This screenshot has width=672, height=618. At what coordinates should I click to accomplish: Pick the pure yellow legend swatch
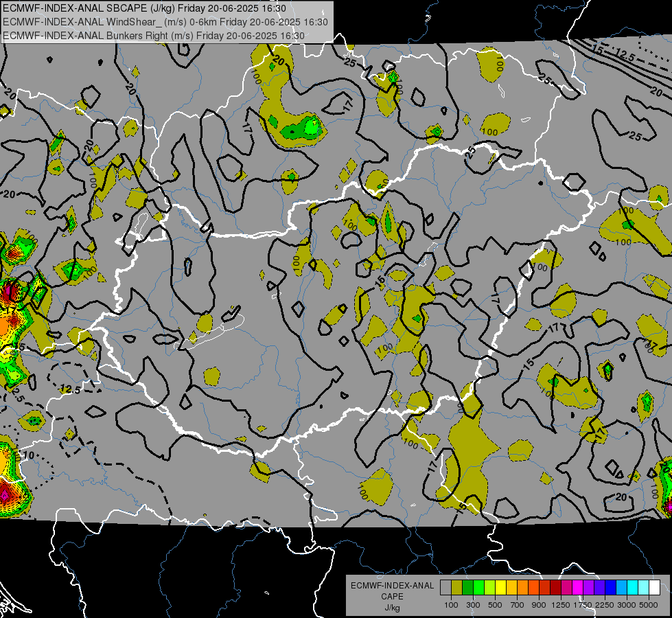(500, 588)
